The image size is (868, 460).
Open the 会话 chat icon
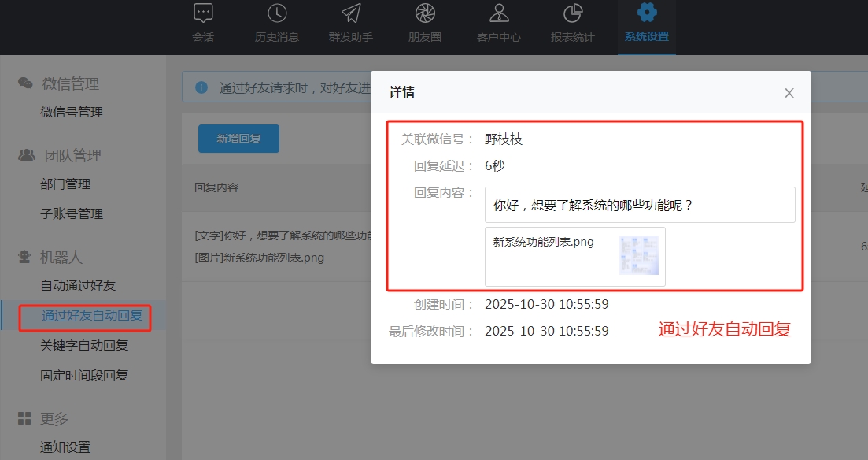coord(203,13)
